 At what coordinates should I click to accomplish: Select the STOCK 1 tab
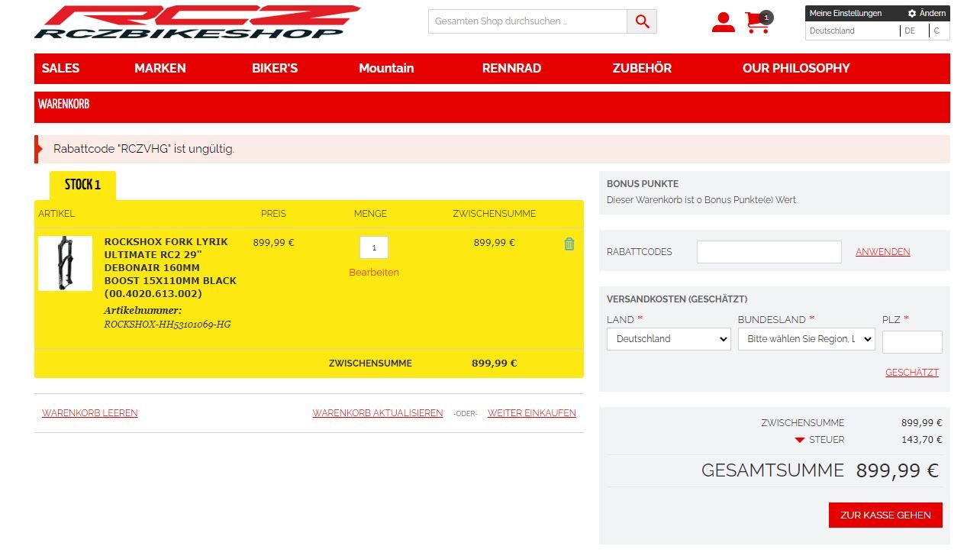(82, 185)
